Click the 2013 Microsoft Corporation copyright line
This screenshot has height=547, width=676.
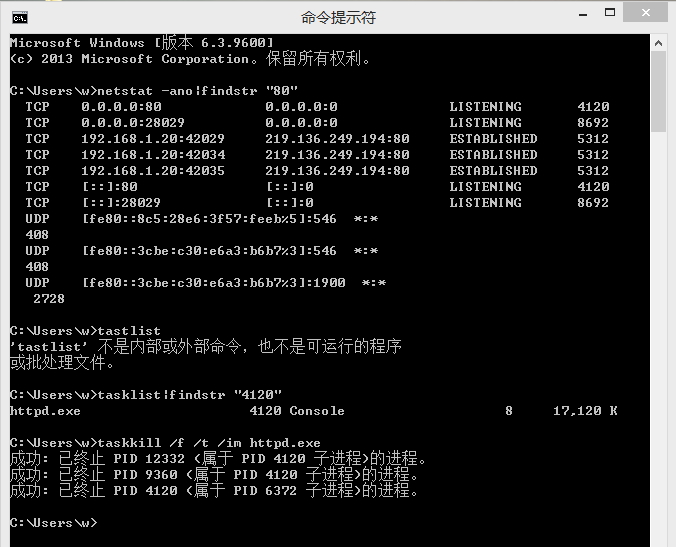[x=190, y=59]
